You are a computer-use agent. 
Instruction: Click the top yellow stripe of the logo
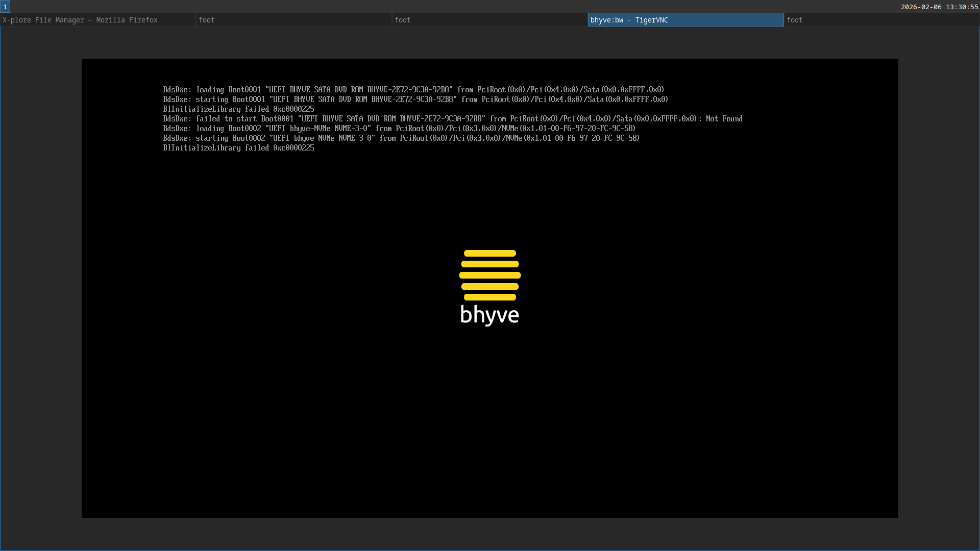489,253
